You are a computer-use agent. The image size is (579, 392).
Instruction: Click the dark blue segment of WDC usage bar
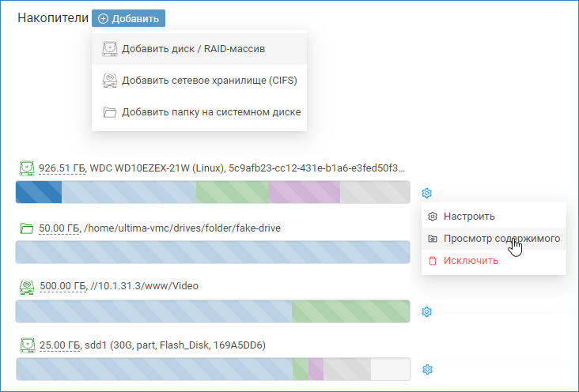coord(39,192)
